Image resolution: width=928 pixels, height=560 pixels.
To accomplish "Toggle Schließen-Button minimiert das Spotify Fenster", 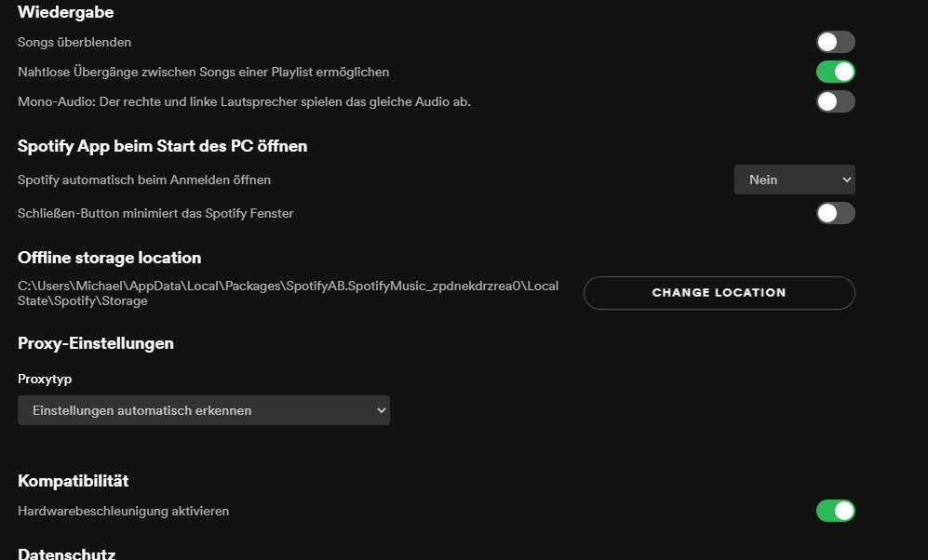I will click(x=835, y=213).
